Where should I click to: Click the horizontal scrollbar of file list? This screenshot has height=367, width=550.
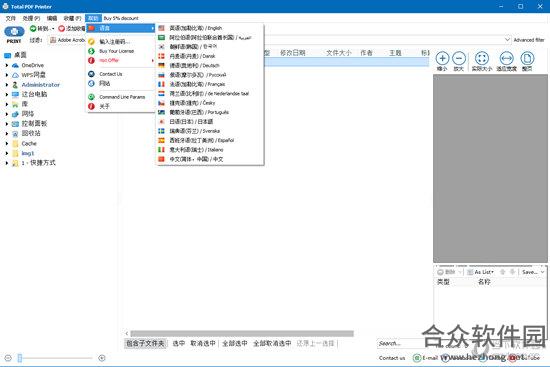[x=242, y=333]
